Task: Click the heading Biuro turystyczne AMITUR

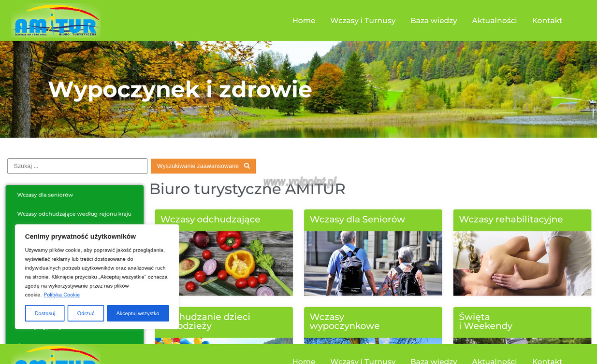Action: (x=248, y=189)
